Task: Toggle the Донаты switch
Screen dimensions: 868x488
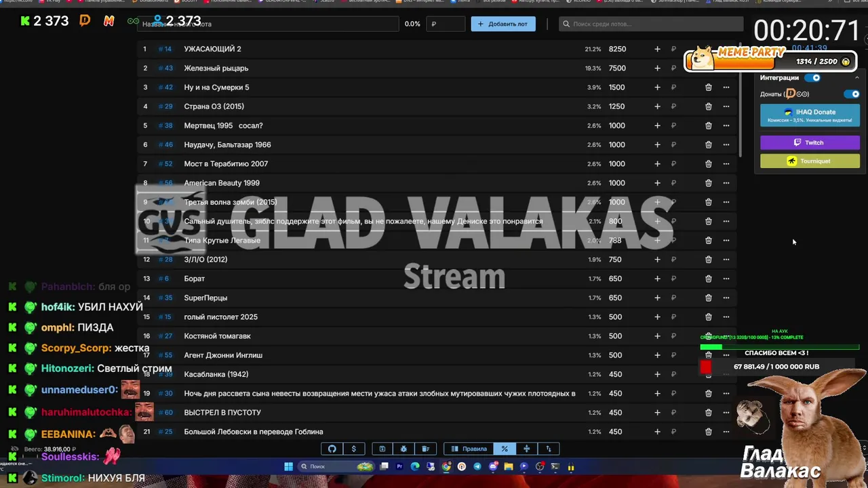Action: (x=851, y=94)
